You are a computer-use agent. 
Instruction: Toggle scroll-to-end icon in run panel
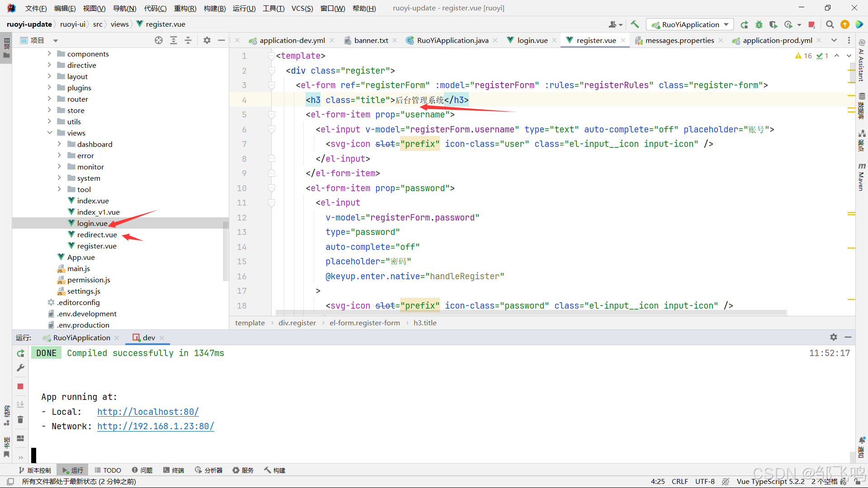[x=20, y=404]
